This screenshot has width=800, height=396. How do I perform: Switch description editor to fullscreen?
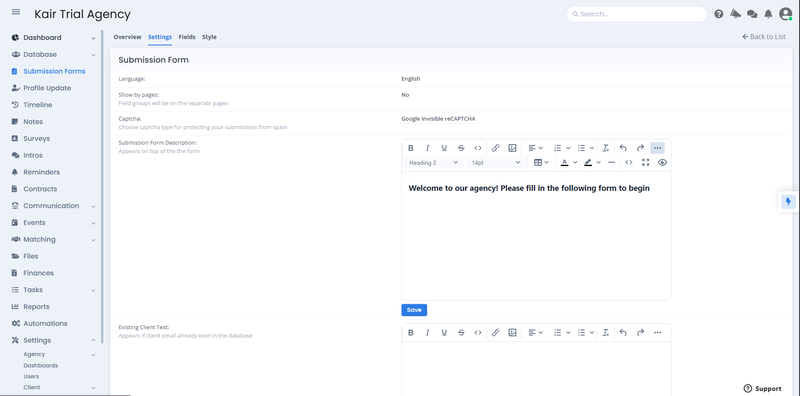646,162
